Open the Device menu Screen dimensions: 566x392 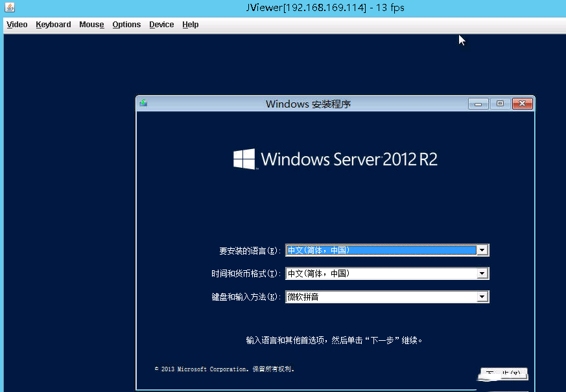click(161, 25)
